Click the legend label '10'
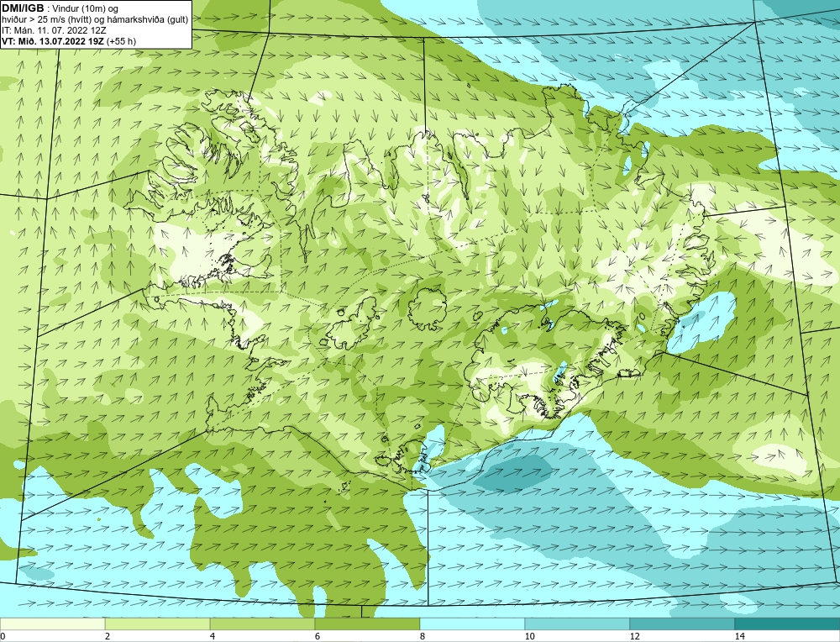 coord(530,636)
